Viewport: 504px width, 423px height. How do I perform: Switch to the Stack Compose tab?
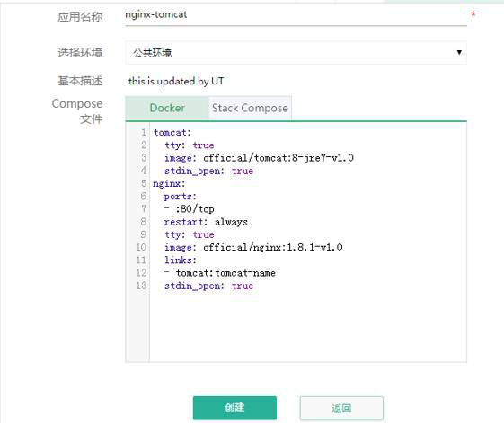(x=250, y=109)
